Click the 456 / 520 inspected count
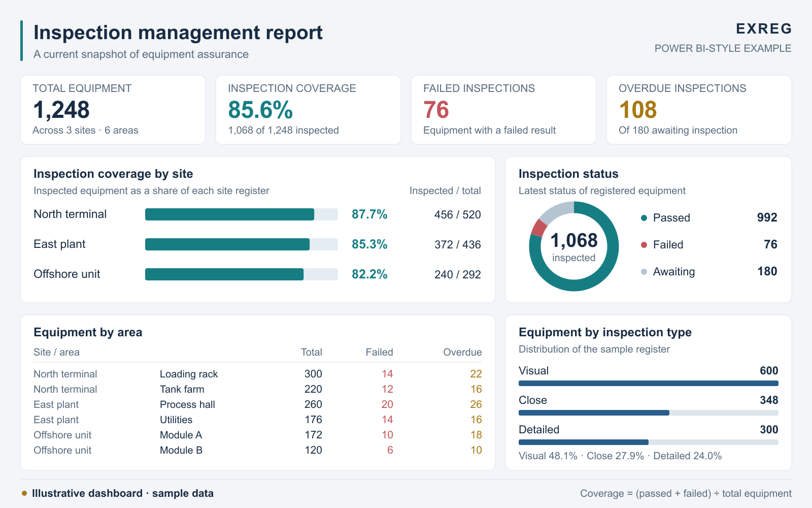 [x=458, y=215]
